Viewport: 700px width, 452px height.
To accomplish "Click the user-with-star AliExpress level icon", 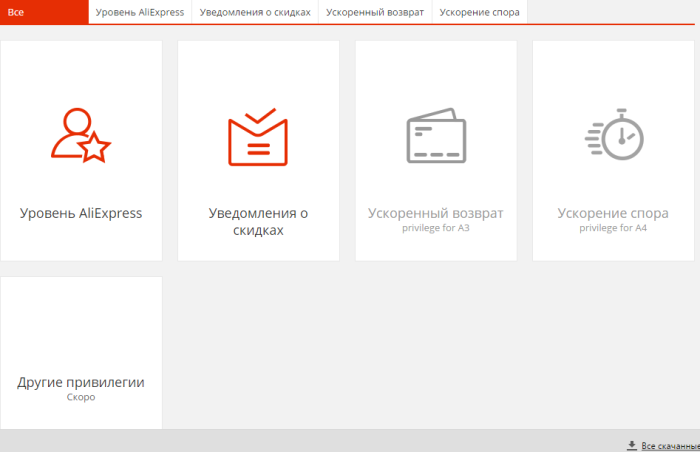I will point(81,135).
